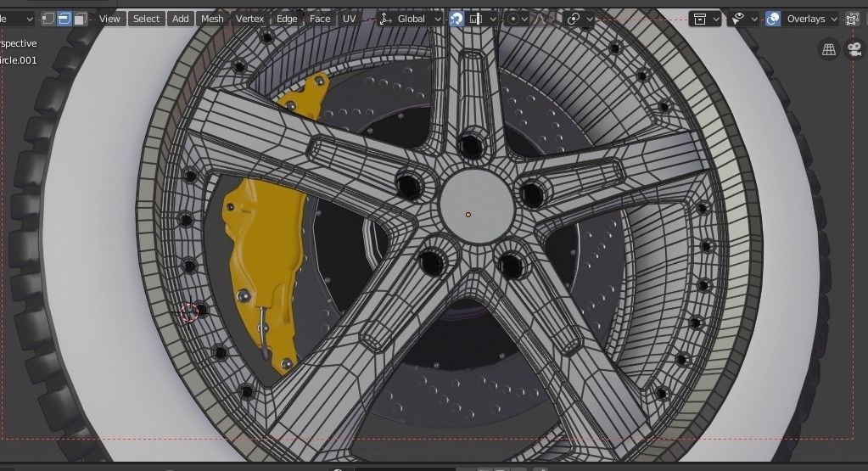Open the UV menu
This screenshot has width=868, height=471.
[349, 19]
